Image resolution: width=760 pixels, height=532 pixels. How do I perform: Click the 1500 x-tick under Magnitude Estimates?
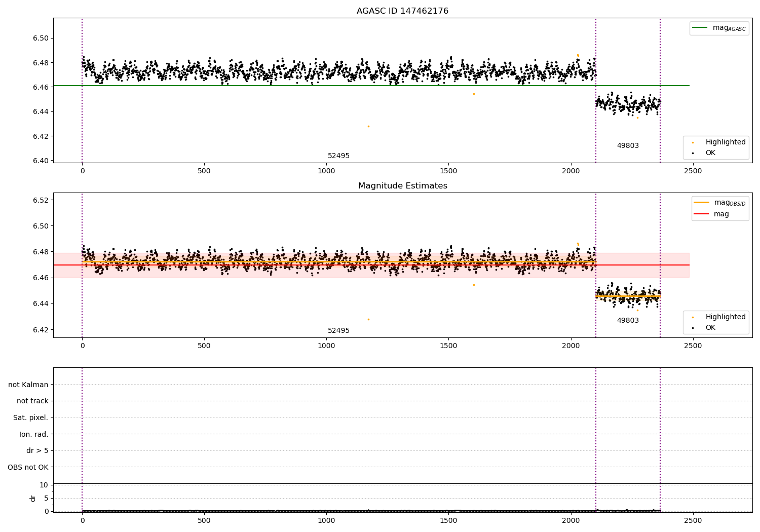point(448,346)
